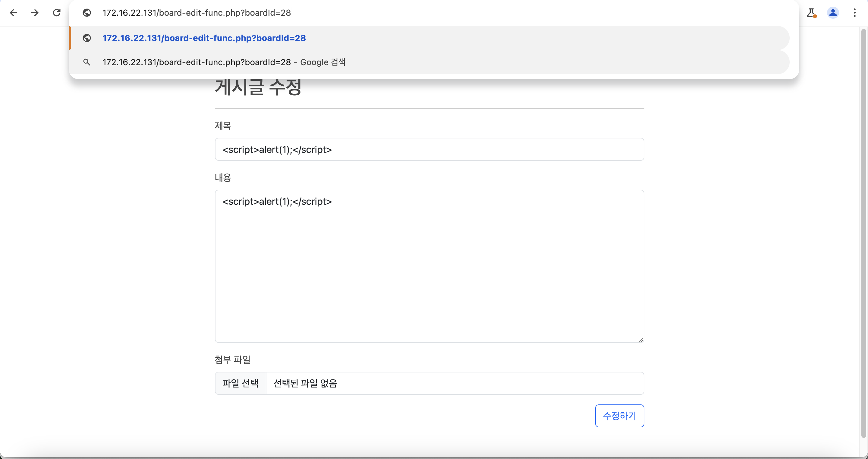Go forward with the browser forward arrow
This screenshot has width=868, height=459.
click(x=35, y=13)
